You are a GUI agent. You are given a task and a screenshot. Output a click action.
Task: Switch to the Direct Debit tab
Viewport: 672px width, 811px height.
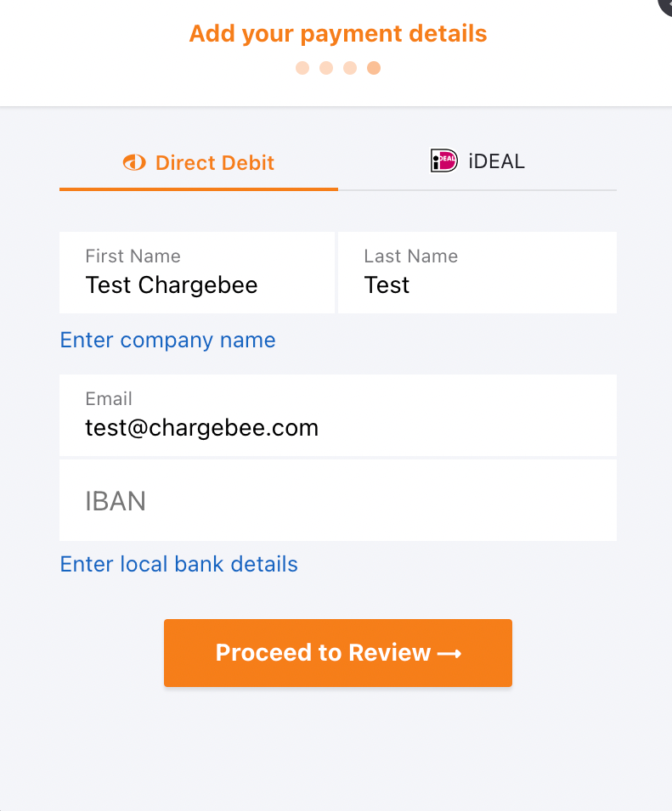pyautogui.click(x=199, y=162)
